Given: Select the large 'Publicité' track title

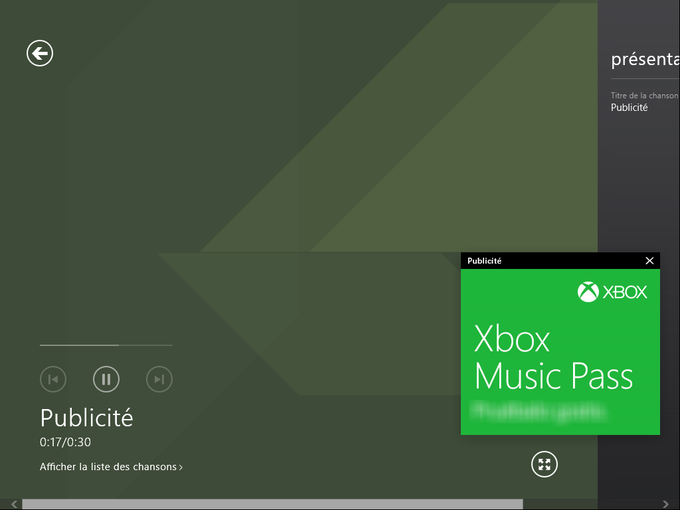Looking at the screenshot, I should point(86,418).
